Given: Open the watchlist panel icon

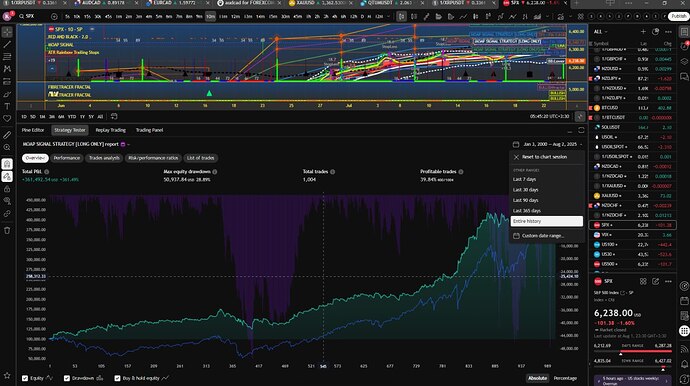Looking at the screenshot, I should [684, 32].
